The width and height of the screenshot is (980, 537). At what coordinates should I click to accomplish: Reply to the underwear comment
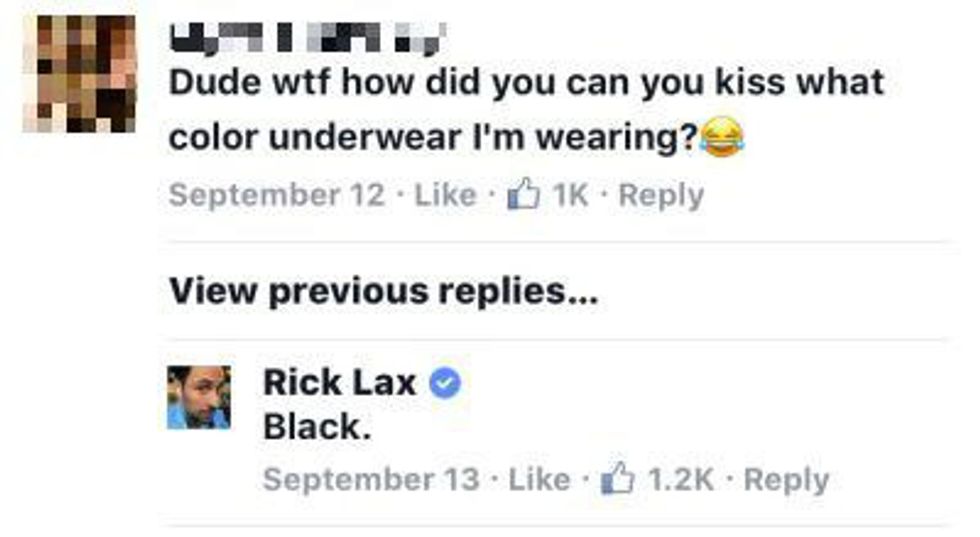tap(661, 195)
